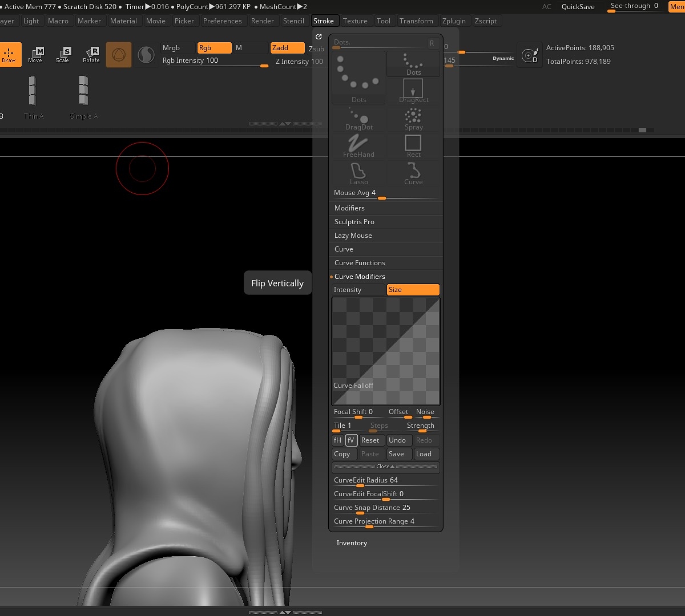
Task: Open the Material menu
Action: (123, 21)
